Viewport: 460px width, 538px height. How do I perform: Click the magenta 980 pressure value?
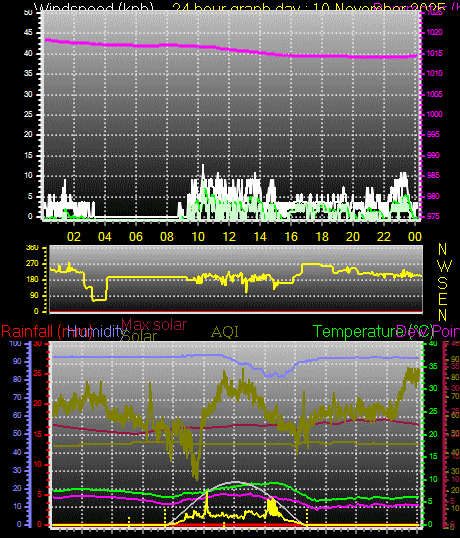coord(433,196)
